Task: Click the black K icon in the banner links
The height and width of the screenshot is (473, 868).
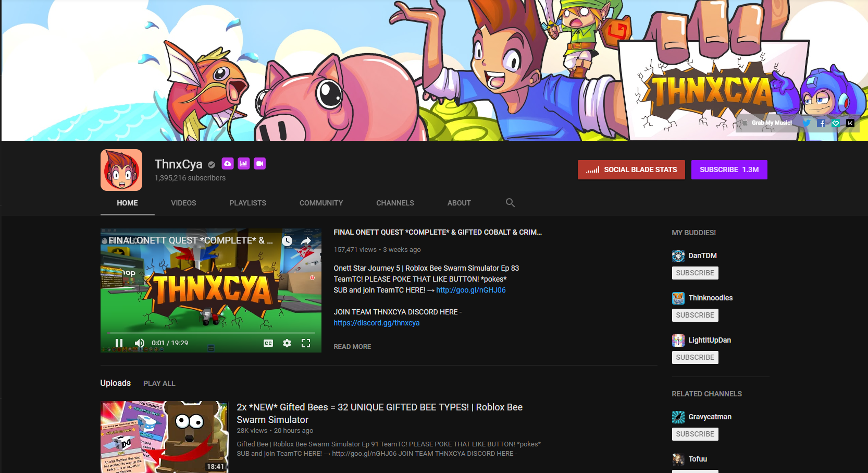Action: click(x=850, y=123)
